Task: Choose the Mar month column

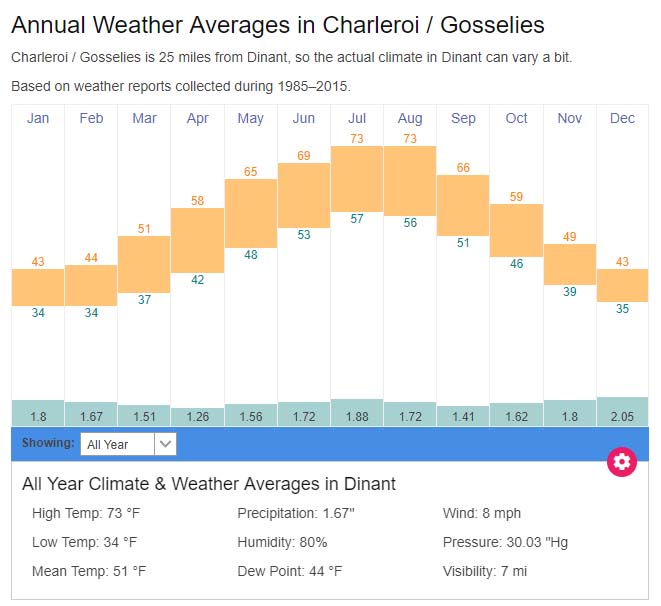Action: point(144,118)
